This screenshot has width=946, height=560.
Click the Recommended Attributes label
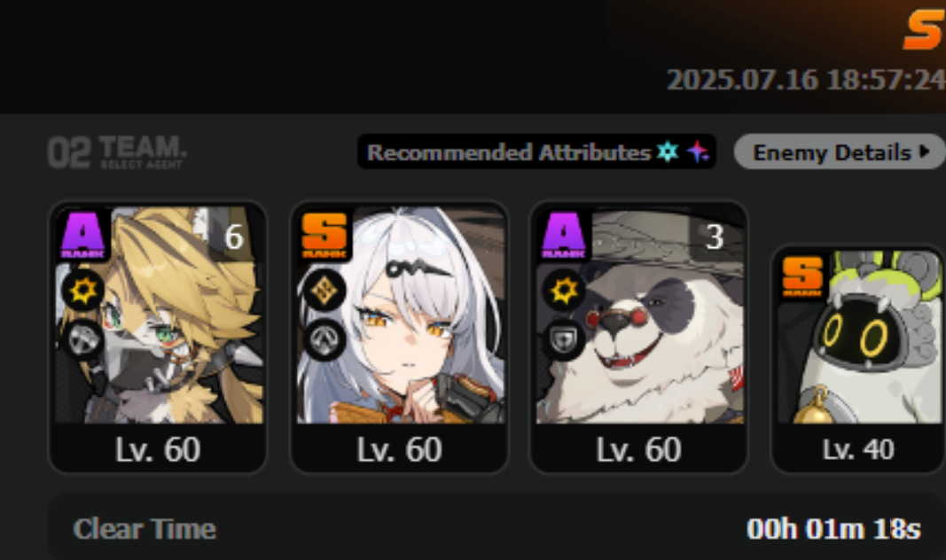tap(509, 152)
